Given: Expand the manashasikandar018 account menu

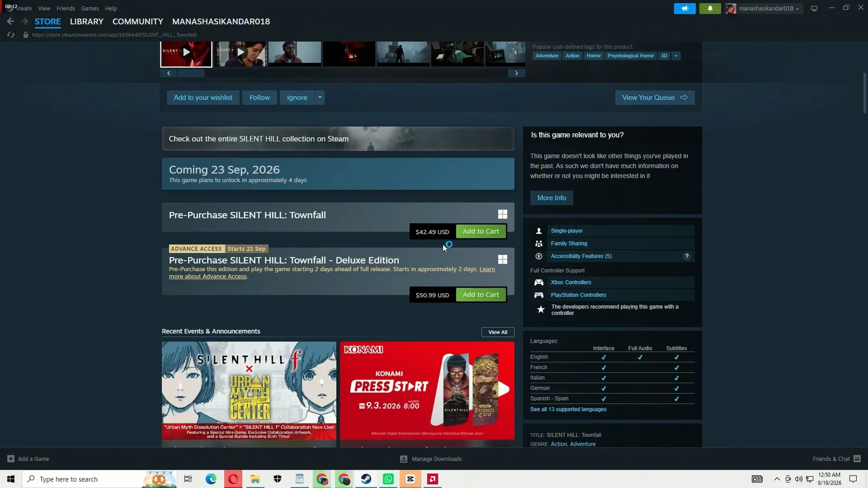Looking at the screenshot, I should coord(765,8).
